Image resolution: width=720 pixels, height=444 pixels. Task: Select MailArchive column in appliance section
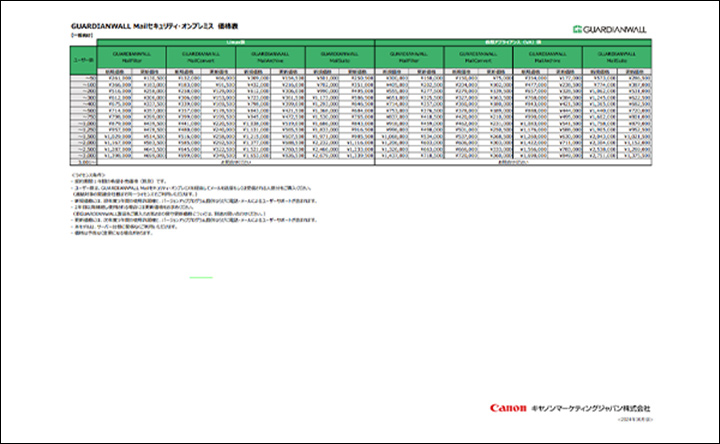point(547,57)
